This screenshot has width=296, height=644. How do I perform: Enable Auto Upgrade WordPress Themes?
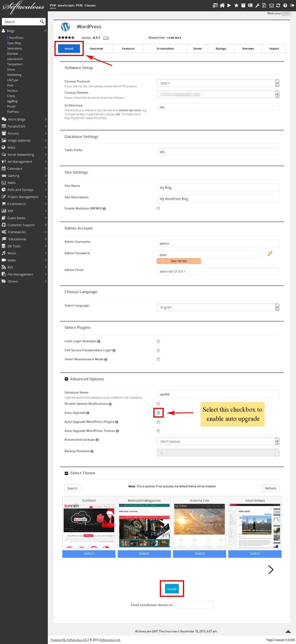point(158,431)
